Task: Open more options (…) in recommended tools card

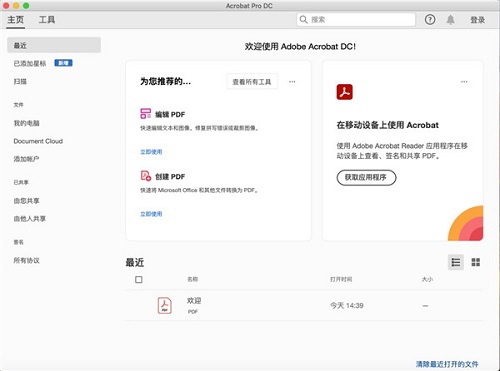Action: [x=292, y=82]
